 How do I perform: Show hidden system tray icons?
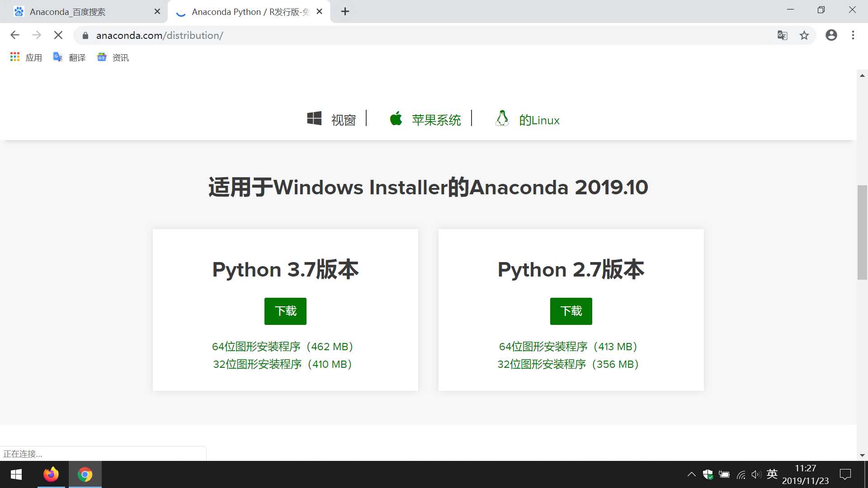pyautogui.click(x=691, y=474)
